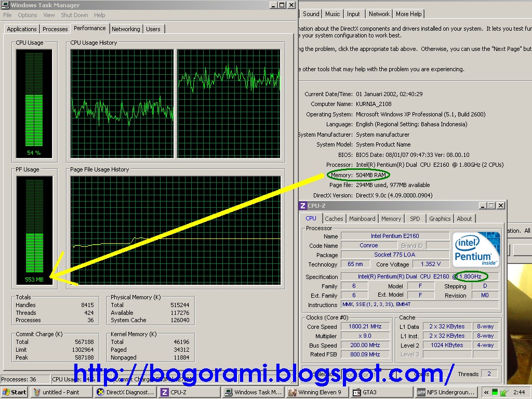Click the Intel Pentium E2160 name field
The image size is (532, 399).
(x=395, y=236)
